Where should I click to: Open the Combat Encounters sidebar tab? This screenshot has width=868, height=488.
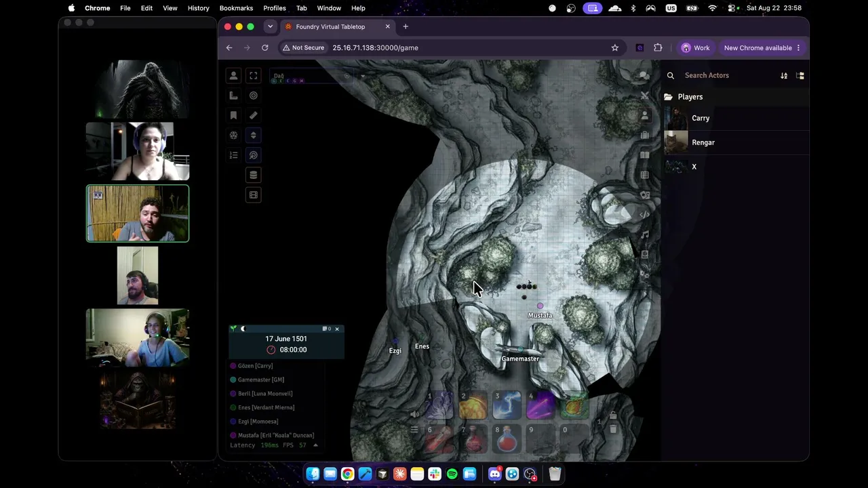645,96
